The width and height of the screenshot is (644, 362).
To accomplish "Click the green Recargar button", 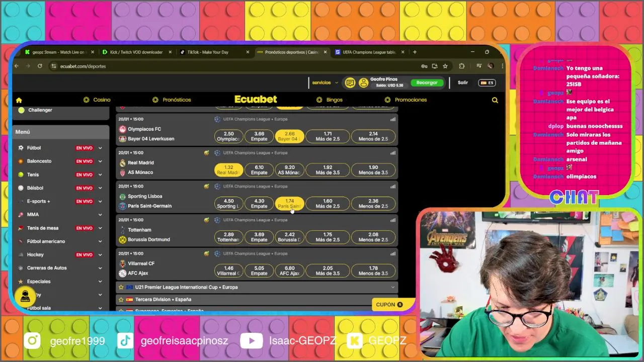I will pyautogui.click(x=427, y=83).
